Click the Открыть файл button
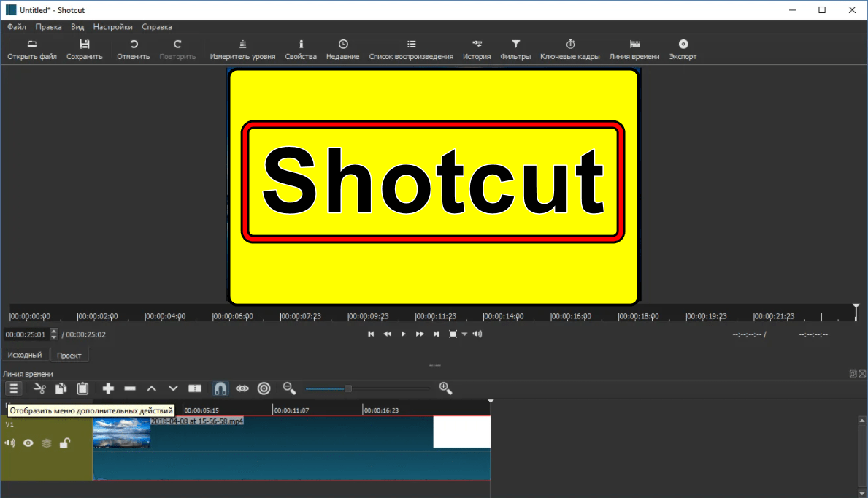Screen dimensions: 868x498 pyautogui.click(x=32, y=49)
